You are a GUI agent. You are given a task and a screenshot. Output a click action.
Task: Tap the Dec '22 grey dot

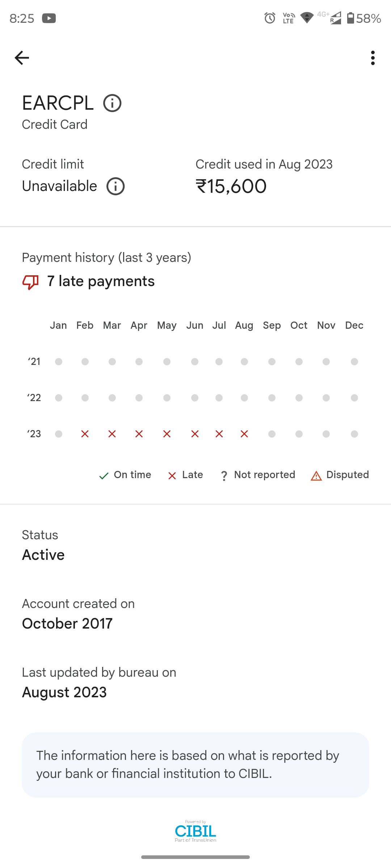point(354,398)
